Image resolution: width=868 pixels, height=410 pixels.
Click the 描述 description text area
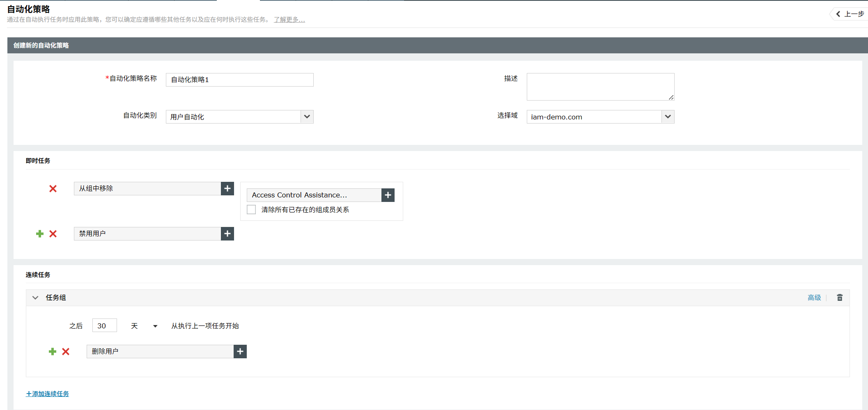click(x=600, y=87)
